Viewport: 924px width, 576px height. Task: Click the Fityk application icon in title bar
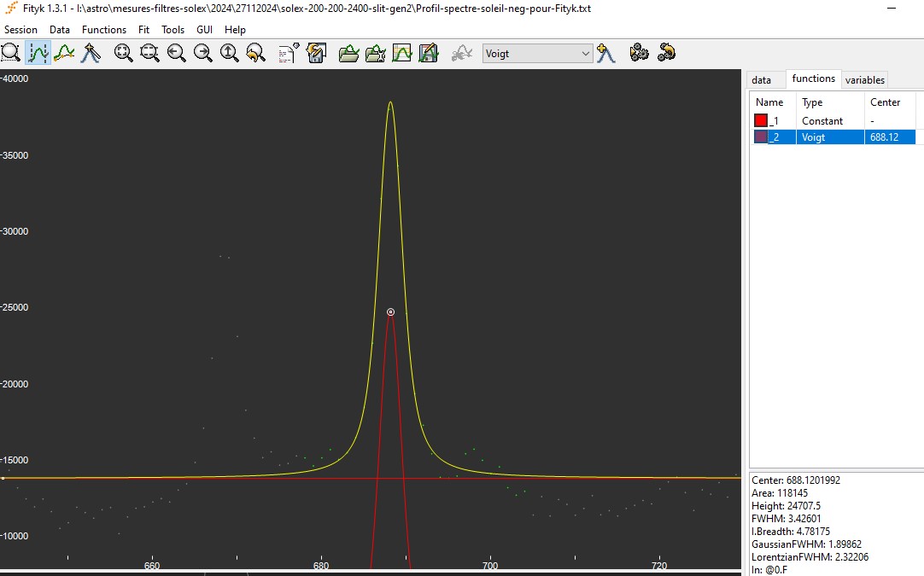(x=11, y=9)
